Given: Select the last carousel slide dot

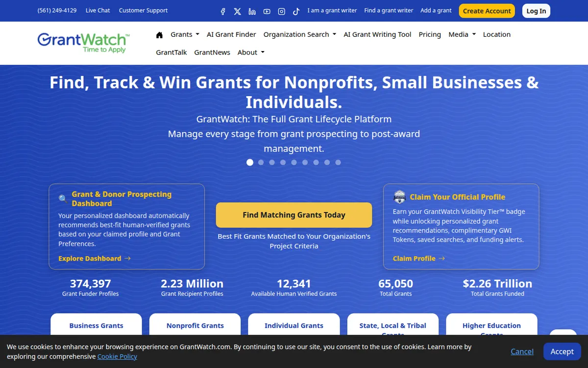Looking at the screenshot, I should coord(338,162).
